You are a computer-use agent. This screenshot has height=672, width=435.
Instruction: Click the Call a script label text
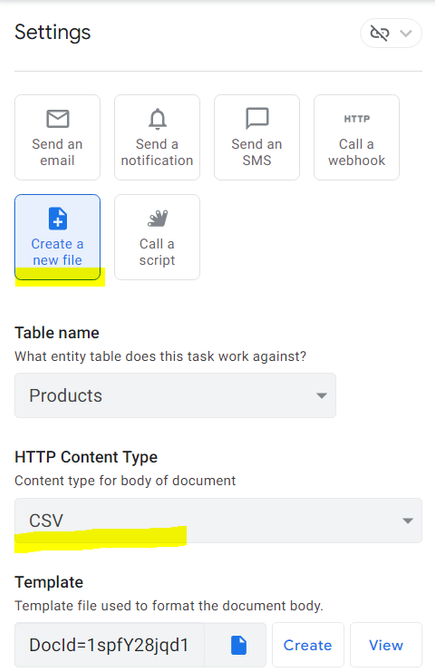pos(157,252)
